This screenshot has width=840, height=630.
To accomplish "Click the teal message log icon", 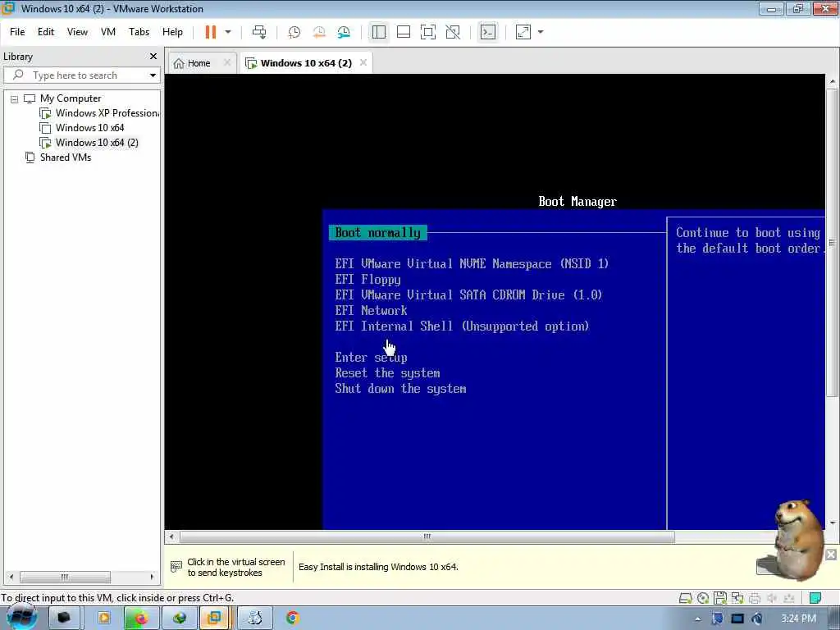I will coord(815,598).
